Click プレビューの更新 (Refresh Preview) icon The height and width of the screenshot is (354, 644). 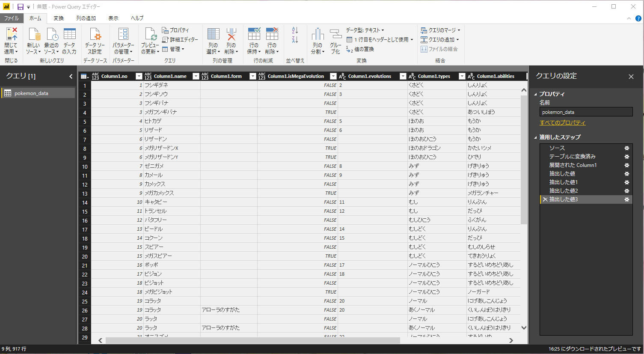pos(151,34)
